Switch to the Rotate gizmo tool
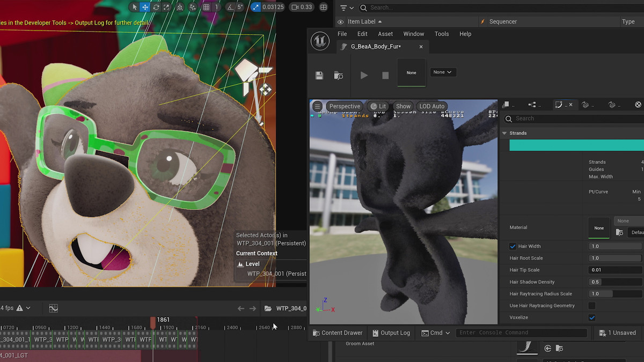The width and height of the screenshot is (644, 362). tap(156, 7)
